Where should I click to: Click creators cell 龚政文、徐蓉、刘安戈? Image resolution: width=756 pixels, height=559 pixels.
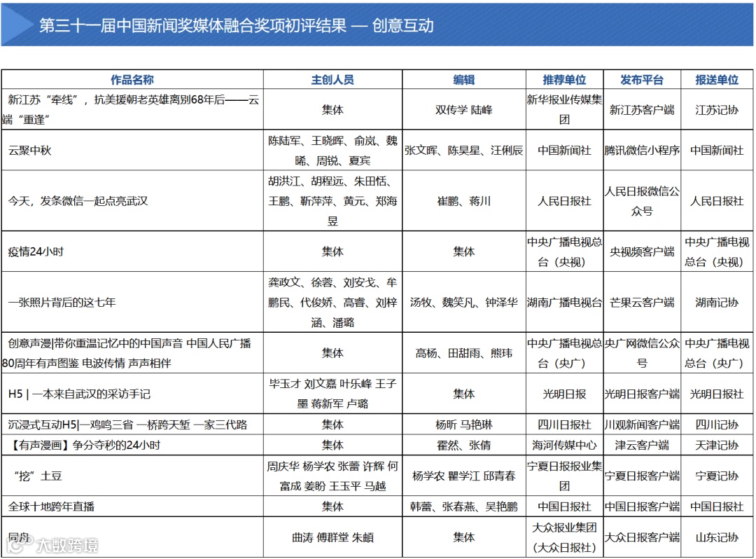click(x=332, y=302)
